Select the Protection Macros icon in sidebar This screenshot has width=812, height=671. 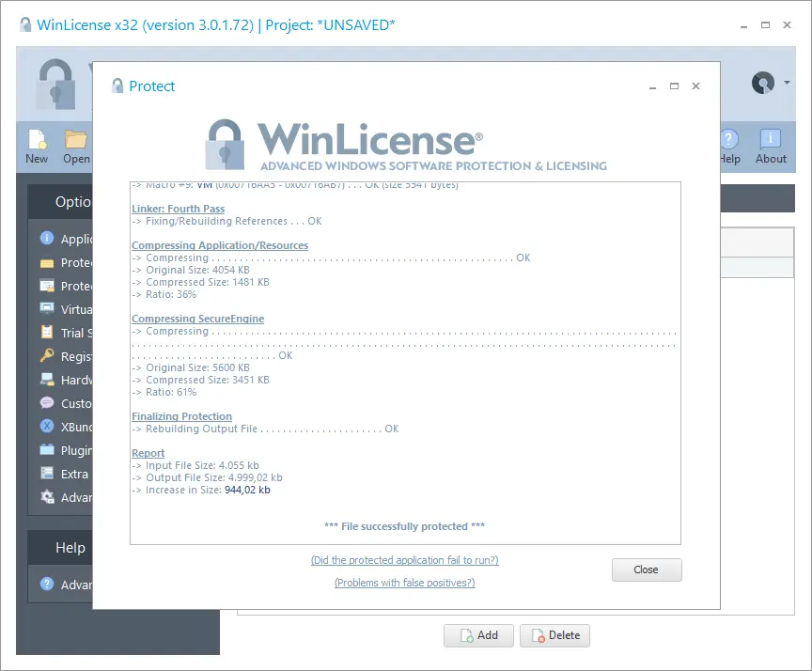pos(47,286)
